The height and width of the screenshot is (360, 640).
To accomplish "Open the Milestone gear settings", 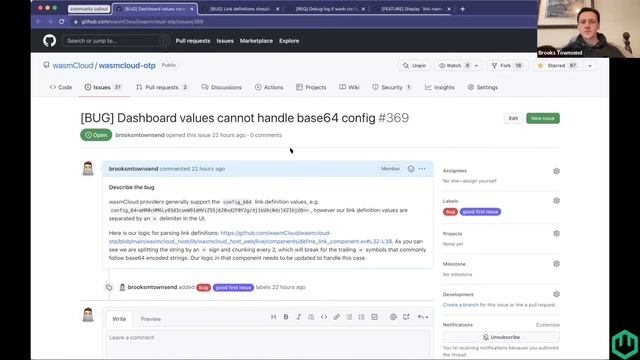I will click(x=556, y=264).
